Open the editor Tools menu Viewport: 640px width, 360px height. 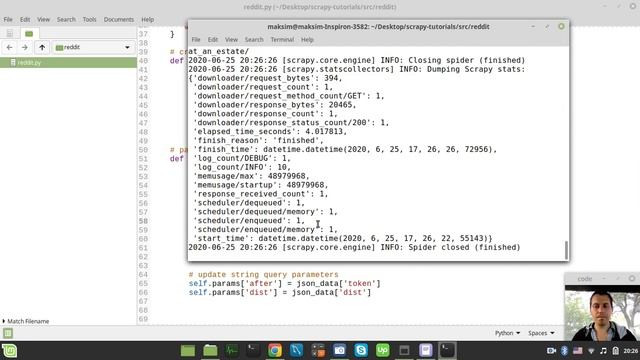[89, 19]
